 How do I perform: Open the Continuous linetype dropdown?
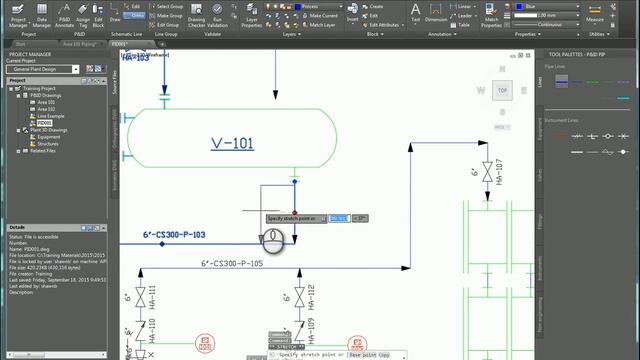click(x=547, y=25)
